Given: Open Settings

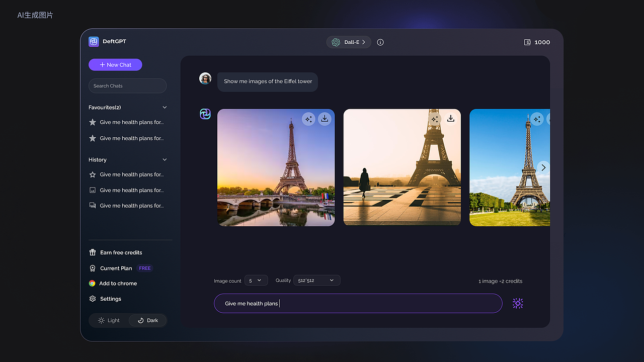Looking at the screenshot, I should coord(110,299).
